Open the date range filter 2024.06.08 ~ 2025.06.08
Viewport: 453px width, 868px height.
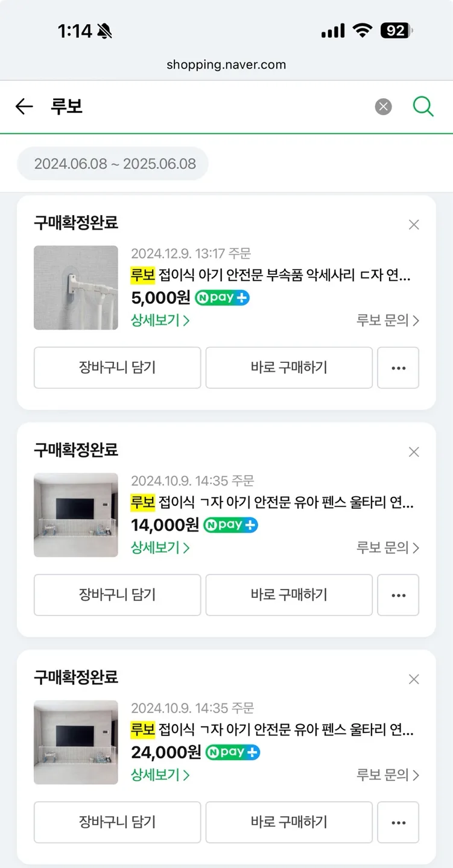click(x=115, y=164)
